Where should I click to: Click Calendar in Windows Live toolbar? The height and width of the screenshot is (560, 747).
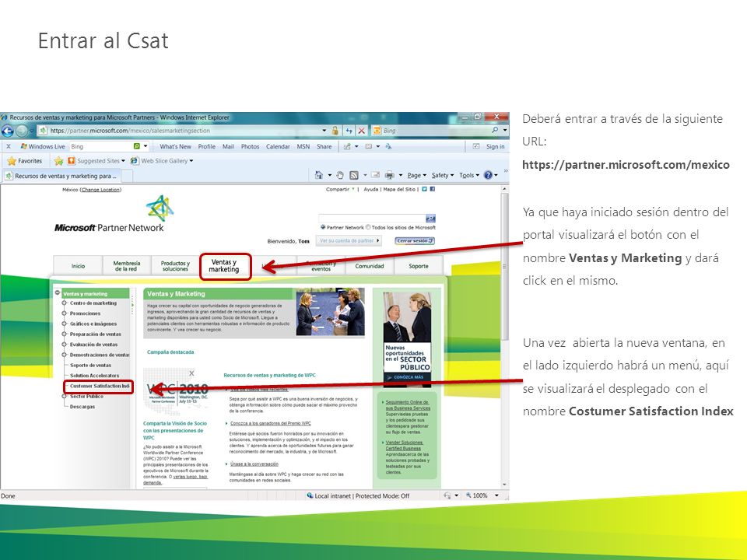coord(278,147)
